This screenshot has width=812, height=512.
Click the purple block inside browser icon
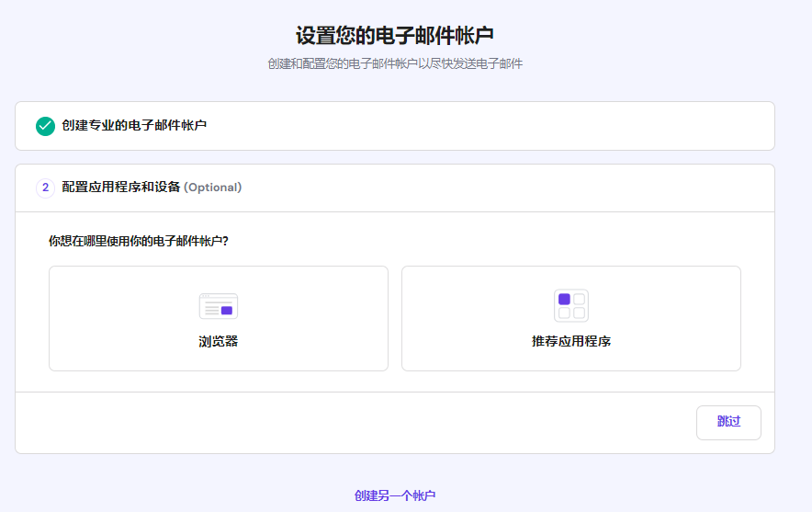226,311
